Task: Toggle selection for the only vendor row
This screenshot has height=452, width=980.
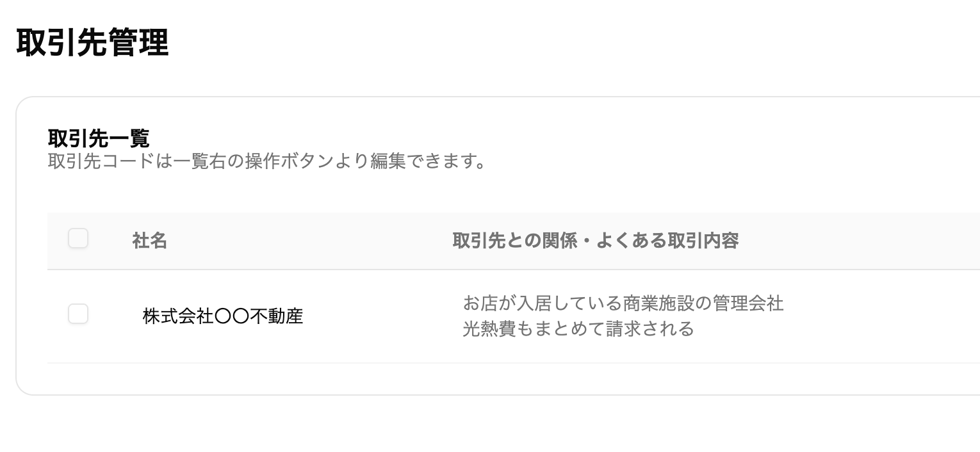Action: coord(78,314)
